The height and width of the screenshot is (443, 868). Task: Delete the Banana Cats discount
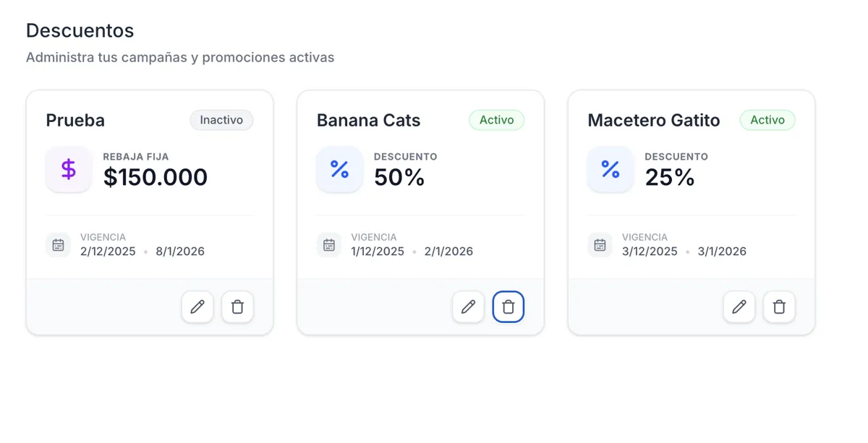(x=509, y=307)
